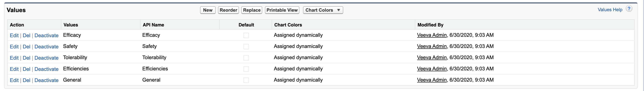Toggle Default checkbox for General

click(246, 80)
